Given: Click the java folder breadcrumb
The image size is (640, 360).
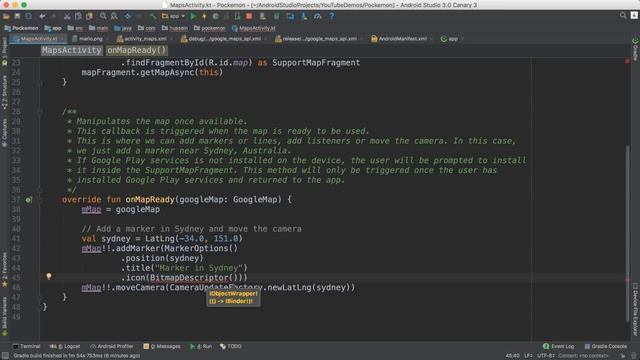Looking at the screenshot, I should click(x=123, y=28).
